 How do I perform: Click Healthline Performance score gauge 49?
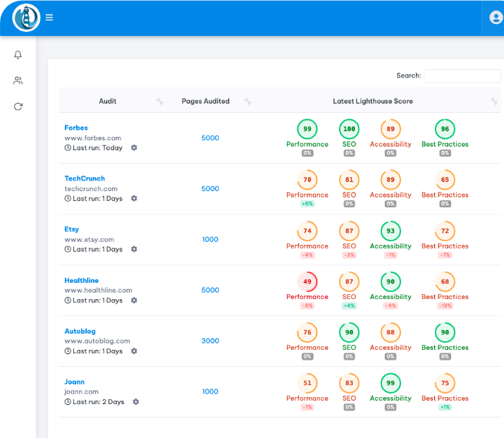(x=307, y=282)
